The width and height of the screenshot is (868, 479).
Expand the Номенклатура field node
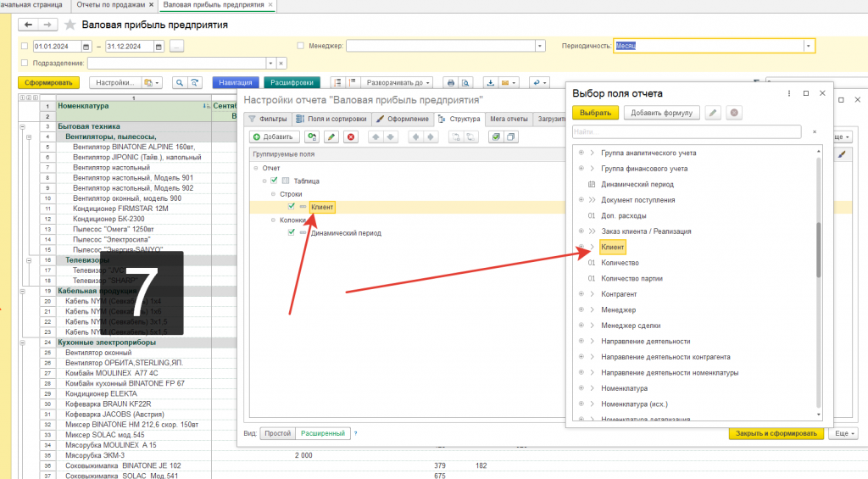[x=581, y=388]
